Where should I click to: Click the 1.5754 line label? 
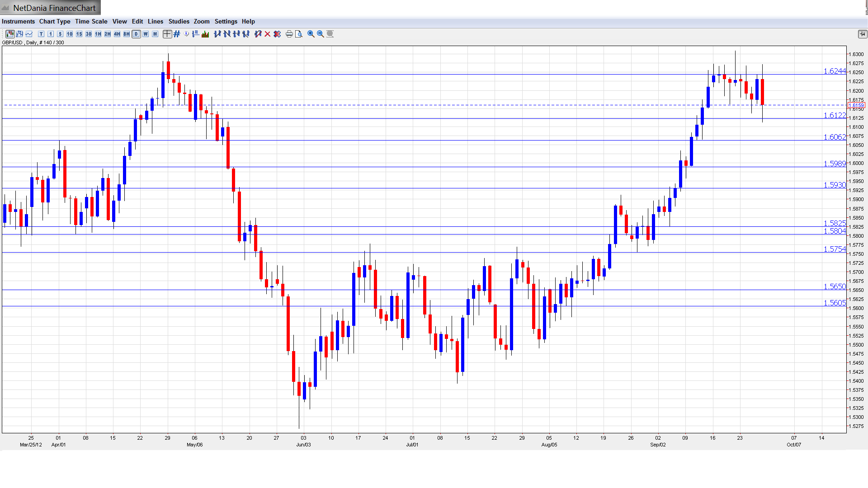(x=835, y=249)
